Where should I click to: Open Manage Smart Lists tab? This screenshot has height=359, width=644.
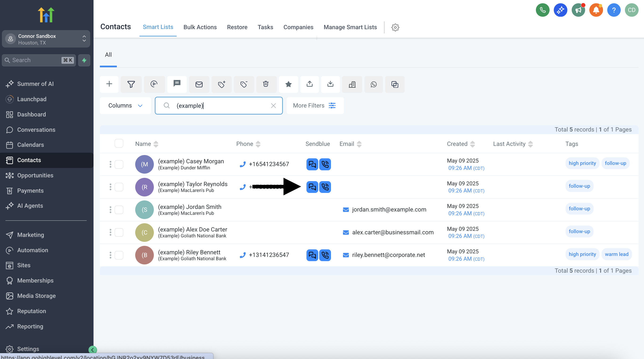[x=350, y=27]
